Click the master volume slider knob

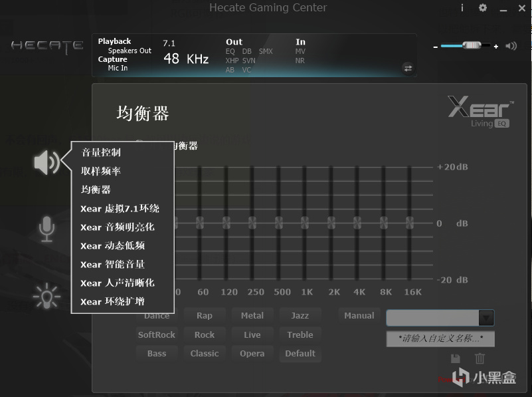[472, 45]
